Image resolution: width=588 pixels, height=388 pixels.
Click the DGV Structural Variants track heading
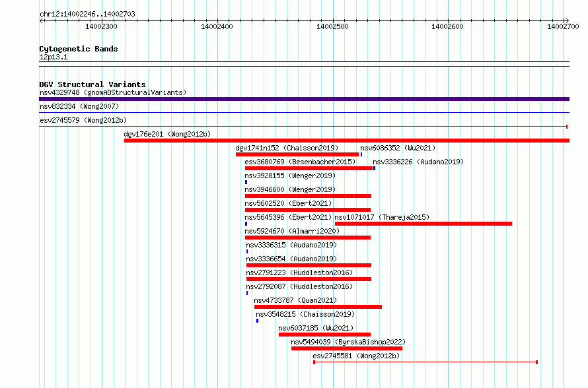pyautogui.click(x=92, y=84)
